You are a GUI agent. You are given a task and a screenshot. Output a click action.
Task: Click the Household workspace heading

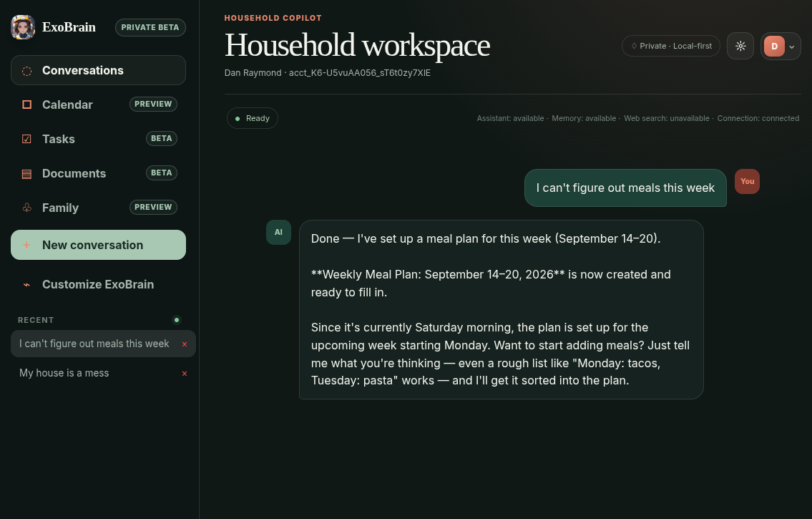tap(357, 46)
